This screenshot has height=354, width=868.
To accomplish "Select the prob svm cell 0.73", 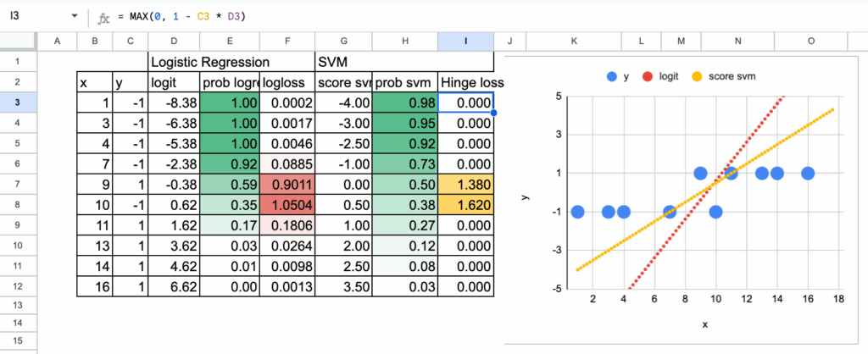I will point(405,164).
